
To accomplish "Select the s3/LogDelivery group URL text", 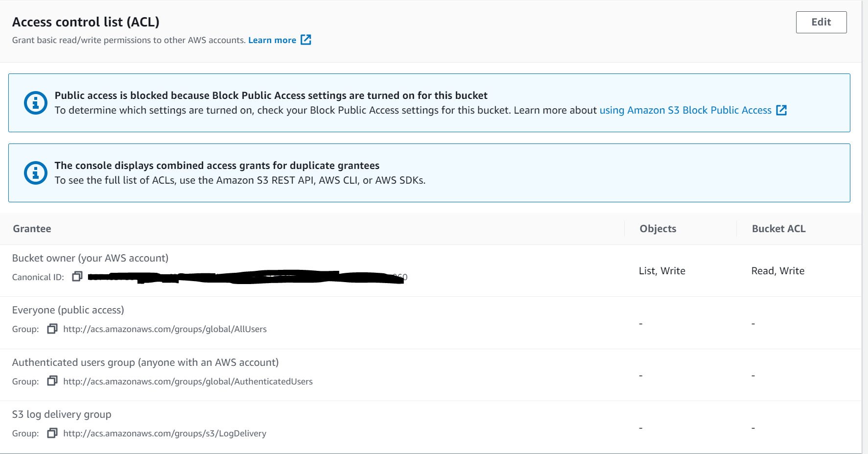I will pos(165,433).
